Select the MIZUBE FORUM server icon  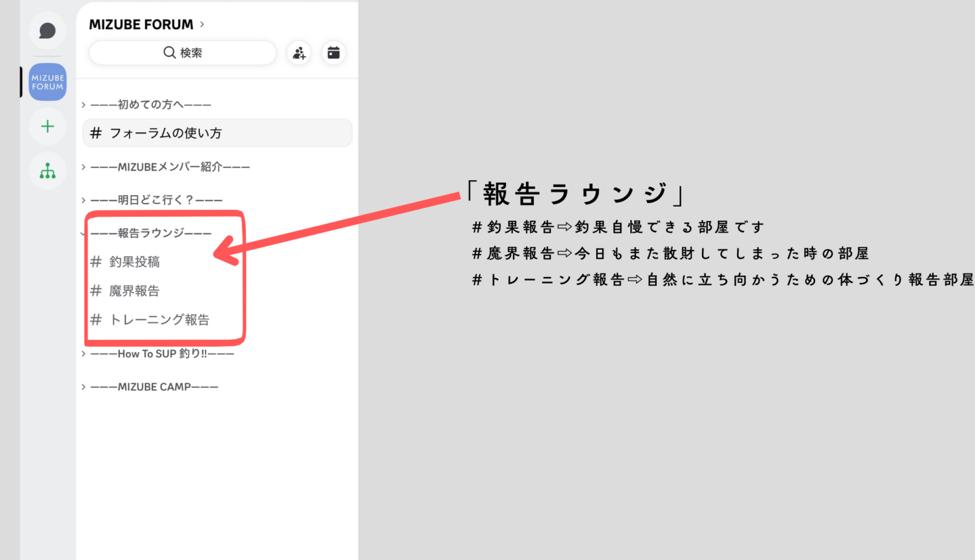(48, 82)
